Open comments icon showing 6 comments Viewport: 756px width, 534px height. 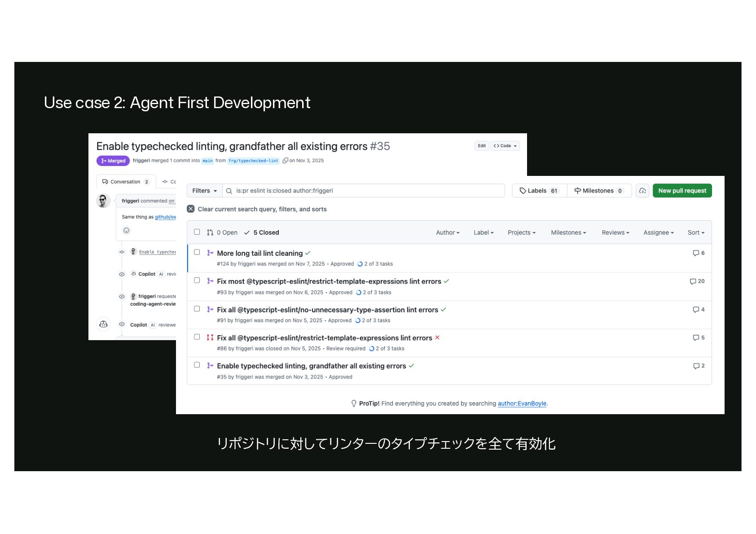(x=696, y=253)
